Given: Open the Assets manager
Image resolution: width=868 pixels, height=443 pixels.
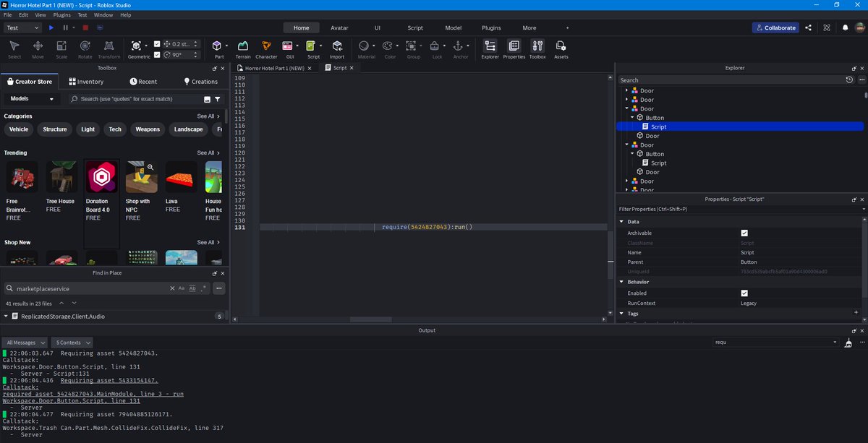Looking at the screenshot, I should point(561,49).
